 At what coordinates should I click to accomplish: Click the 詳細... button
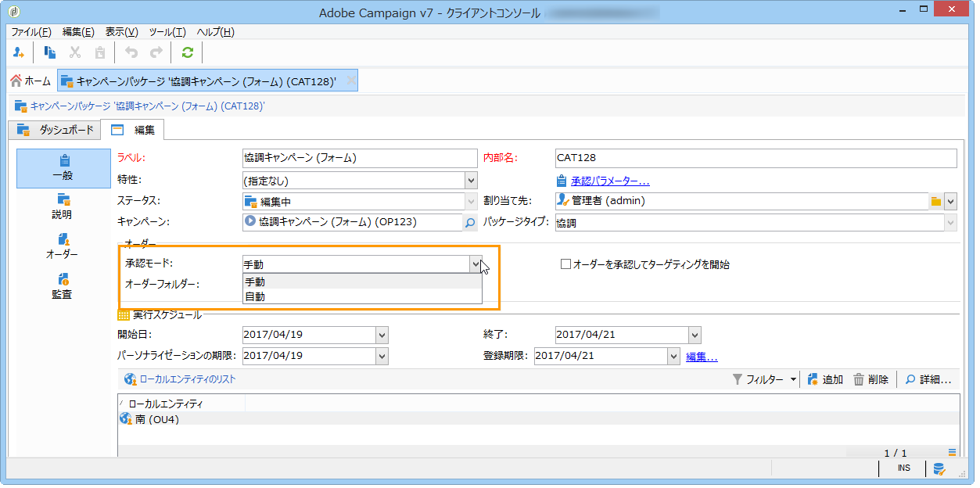[x=928, y=379]
